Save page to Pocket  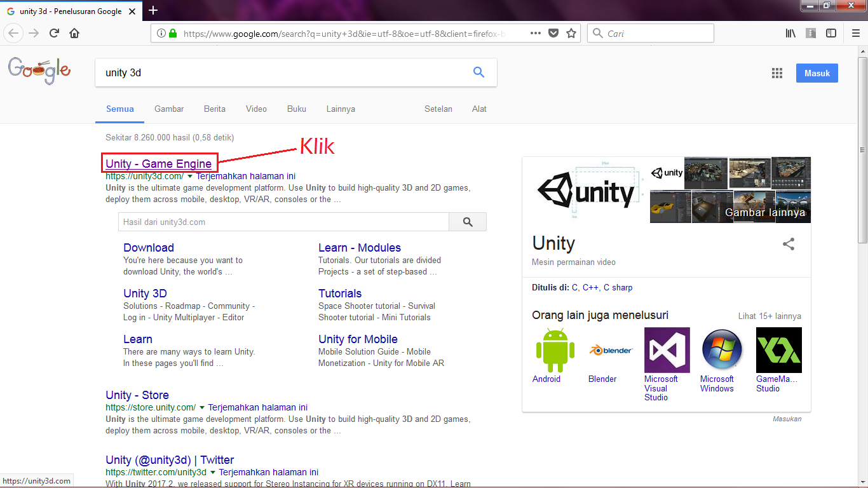tap(553, 33)
